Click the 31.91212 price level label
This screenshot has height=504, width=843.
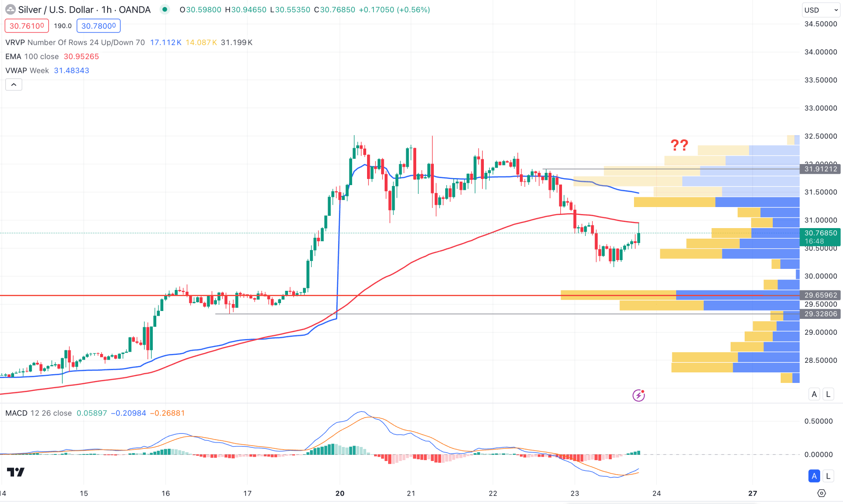pyautogui.click(x=820, y=169)
